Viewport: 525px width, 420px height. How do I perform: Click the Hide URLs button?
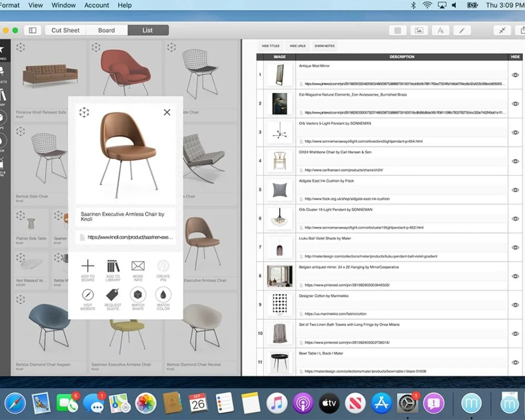[298, 46]
